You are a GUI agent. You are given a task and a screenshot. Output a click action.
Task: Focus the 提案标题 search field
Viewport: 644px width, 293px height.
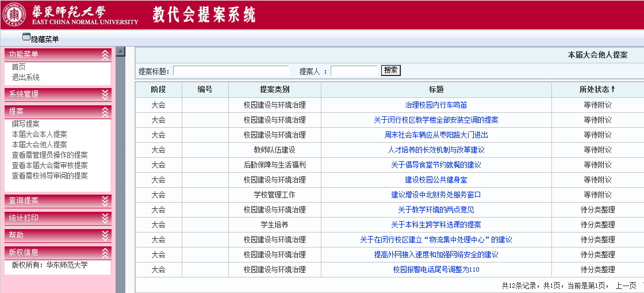pyautogui.click(x=231, y=71)
